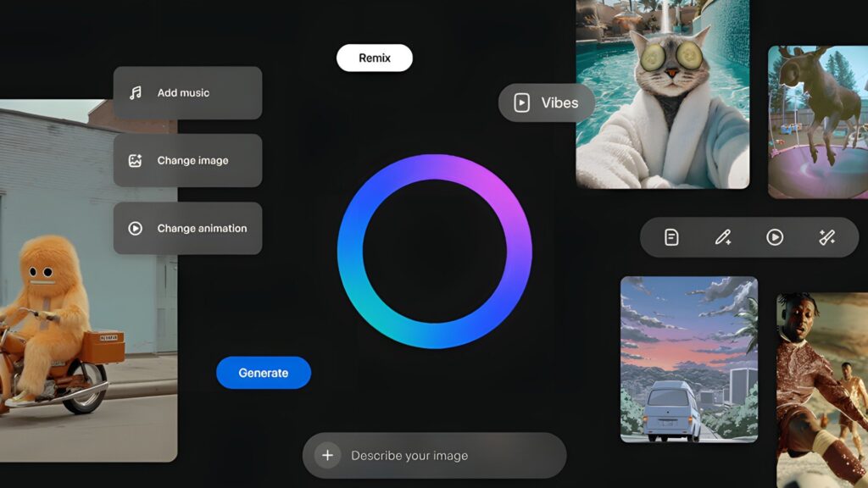Choose the magic wand icon in the toolbar
868x488 pixels.
tap(826, 237)
